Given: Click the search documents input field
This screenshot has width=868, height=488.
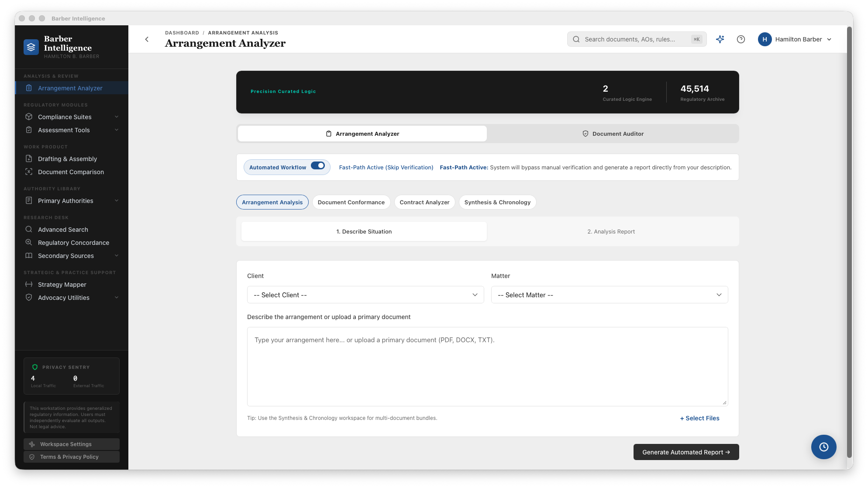Looking at the screenshot, I should [637, 39].
